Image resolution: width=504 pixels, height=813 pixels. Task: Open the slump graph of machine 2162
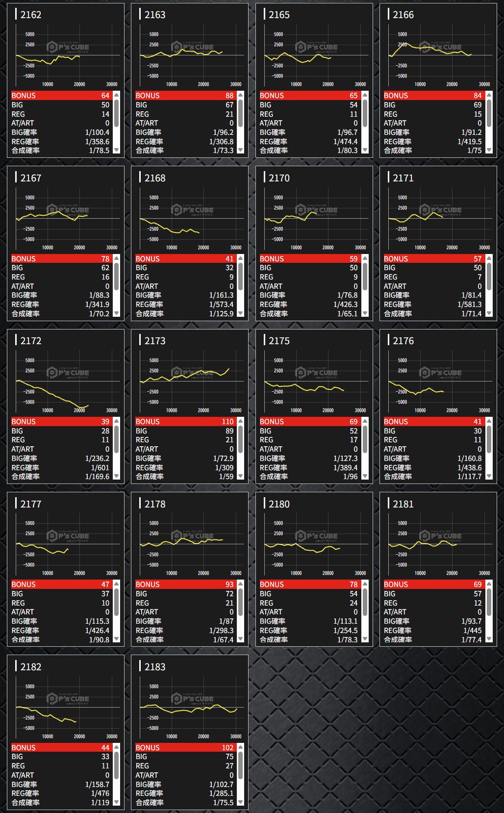(x=66, y=55)
